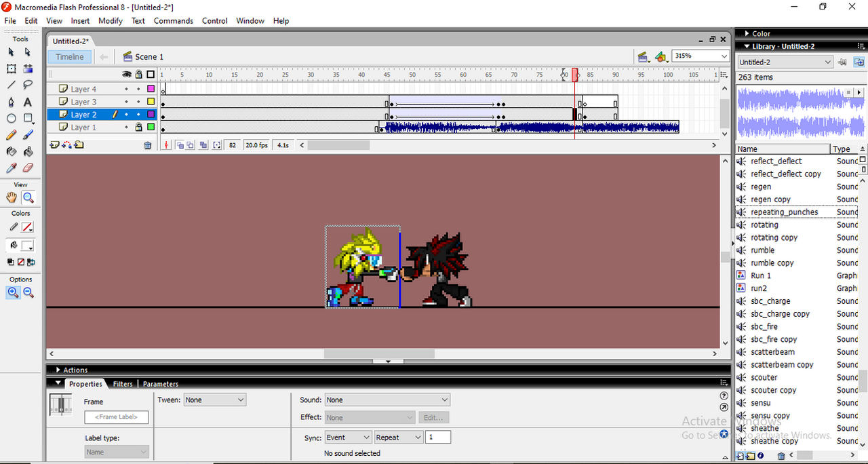The height and width of the screenshot is (464, 868).
Task: Open Modify Onion Markers menu
Action: [x=217, y=145]
